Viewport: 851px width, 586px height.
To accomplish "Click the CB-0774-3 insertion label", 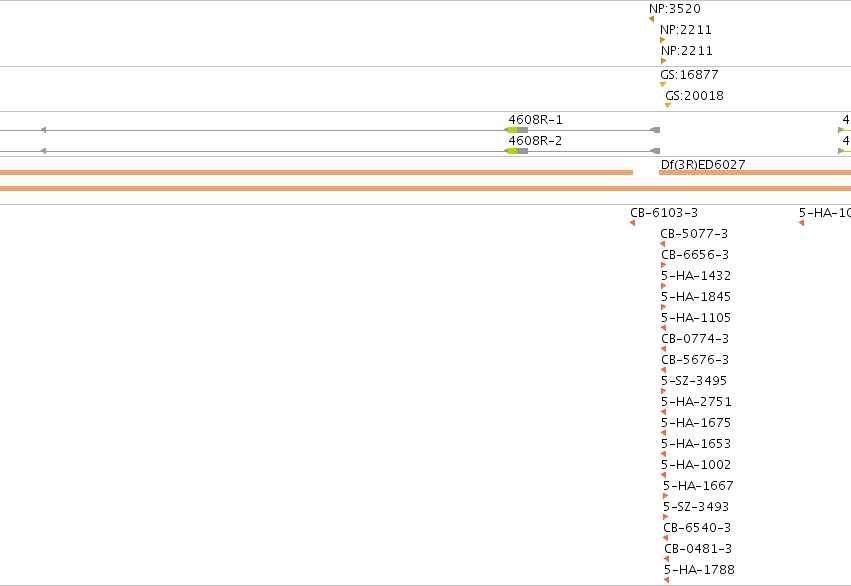I will (x=695, y=339).
